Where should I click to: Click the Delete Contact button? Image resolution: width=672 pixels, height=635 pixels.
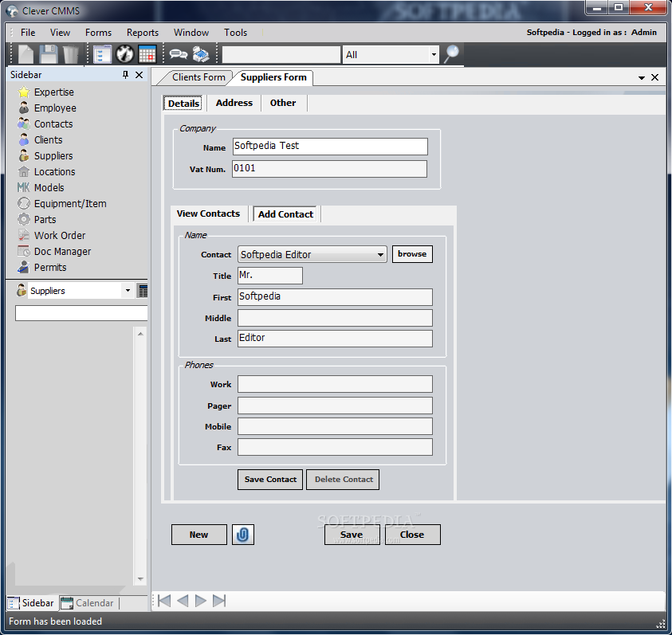click(x=343, y=479)
